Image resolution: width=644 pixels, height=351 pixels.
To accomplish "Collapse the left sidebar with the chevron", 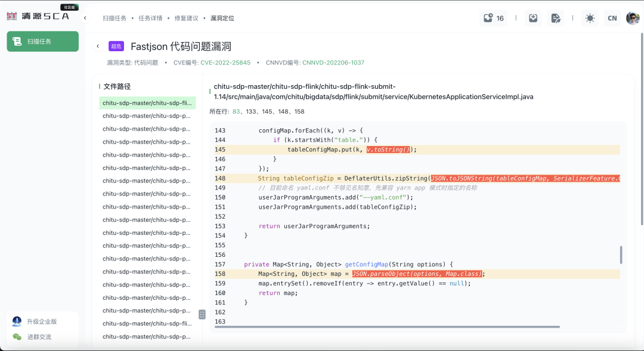I will (x=85, y=18).
